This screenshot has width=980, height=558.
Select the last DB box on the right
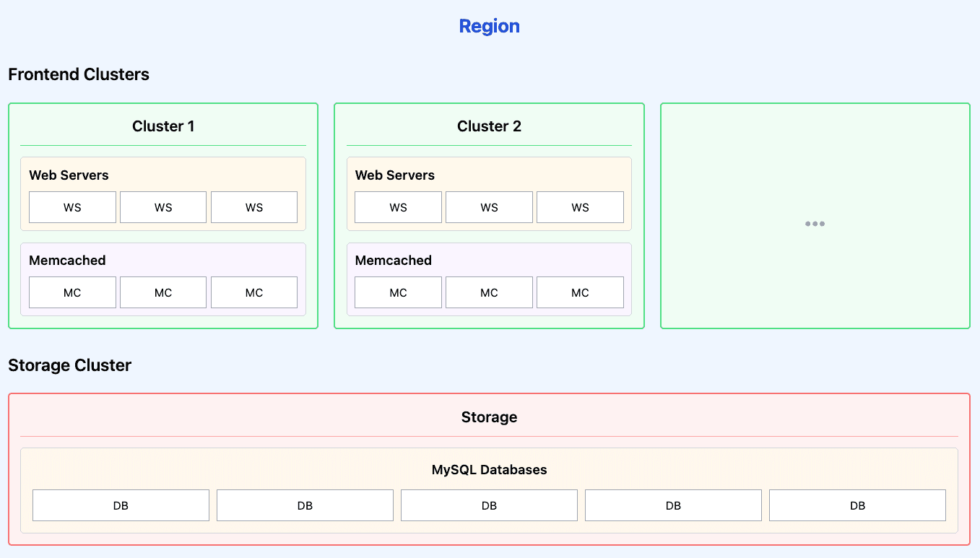tap(857, 505)
